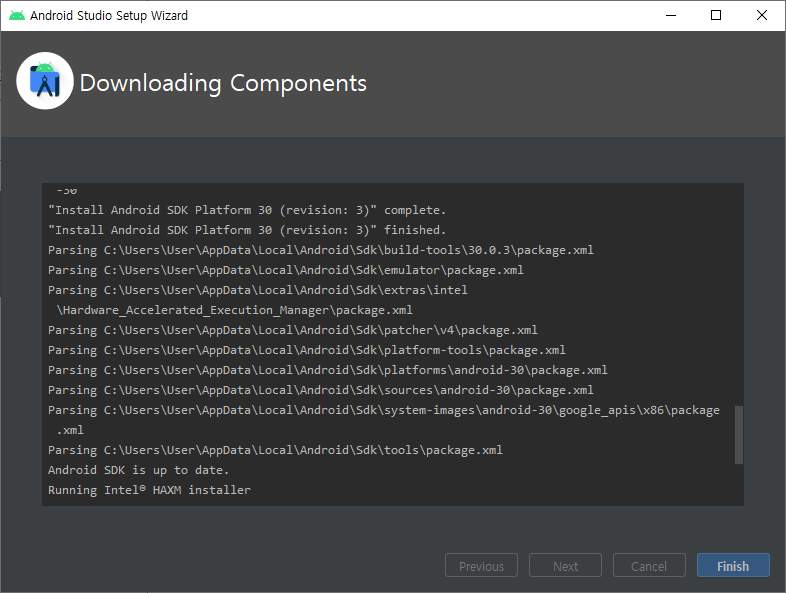Image resolution: width=786 pixels, height=593 pixels.
Task: Maximize the Setup Wizard window
Action: pos(716,16)
